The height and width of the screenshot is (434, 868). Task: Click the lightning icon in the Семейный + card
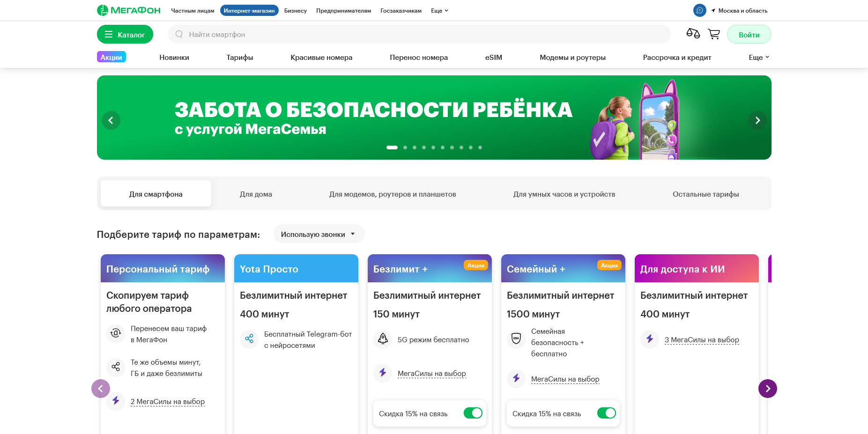pyautogui.click(x=516, y=379)
